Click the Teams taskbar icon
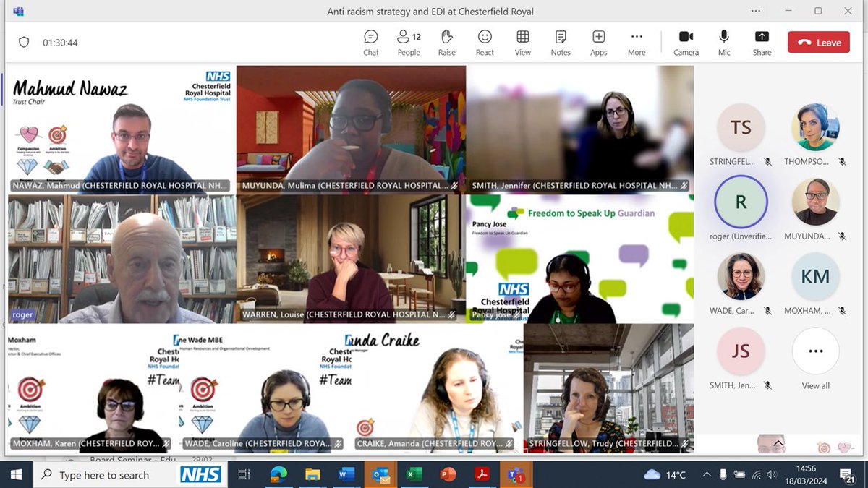Screen dimensions: 868x488 (x=516, y=475)
